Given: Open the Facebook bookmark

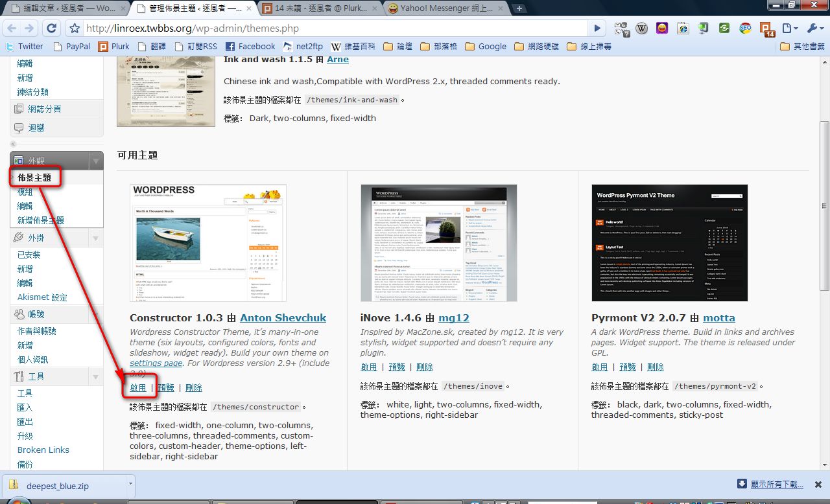Looking at the screenshot, I should (x=250, y=47).
